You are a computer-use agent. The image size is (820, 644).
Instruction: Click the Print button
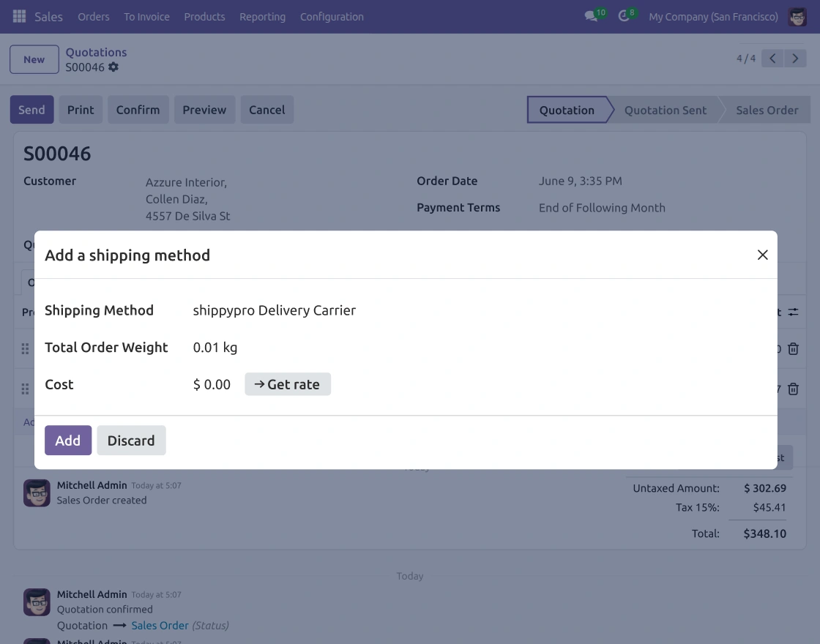pos(81,110)
